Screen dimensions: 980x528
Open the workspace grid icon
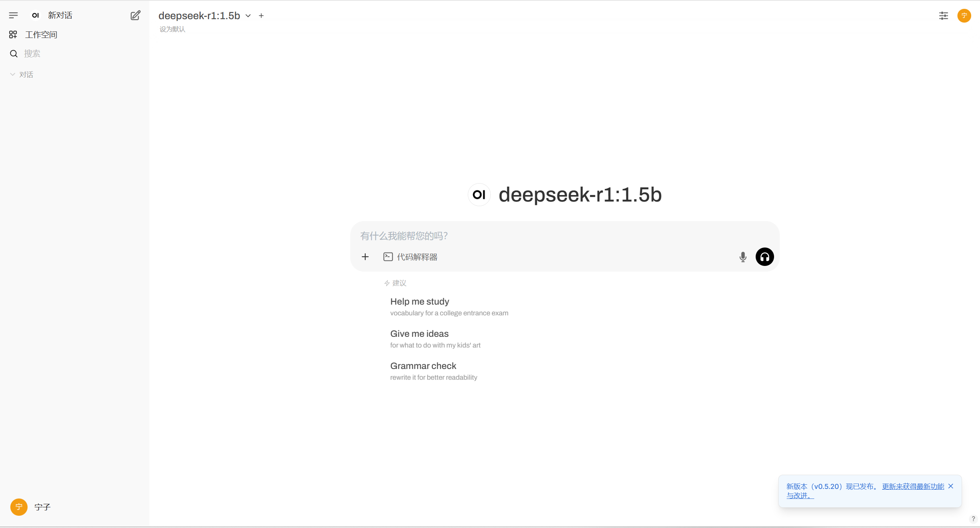(13, 34)
